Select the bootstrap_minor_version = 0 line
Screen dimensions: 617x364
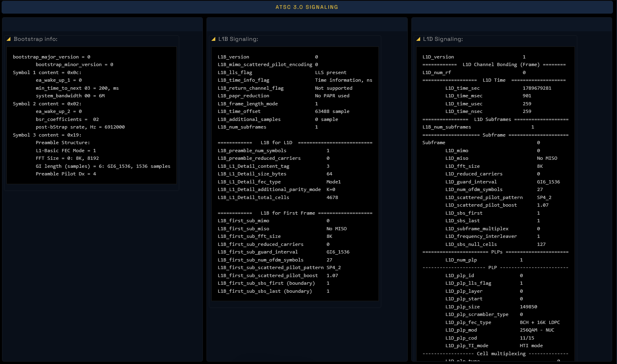(75, 64)
